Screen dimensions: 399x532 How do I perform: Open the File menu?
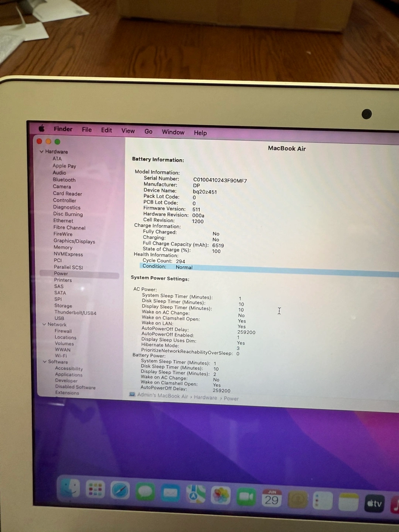(x=87, y=130)
